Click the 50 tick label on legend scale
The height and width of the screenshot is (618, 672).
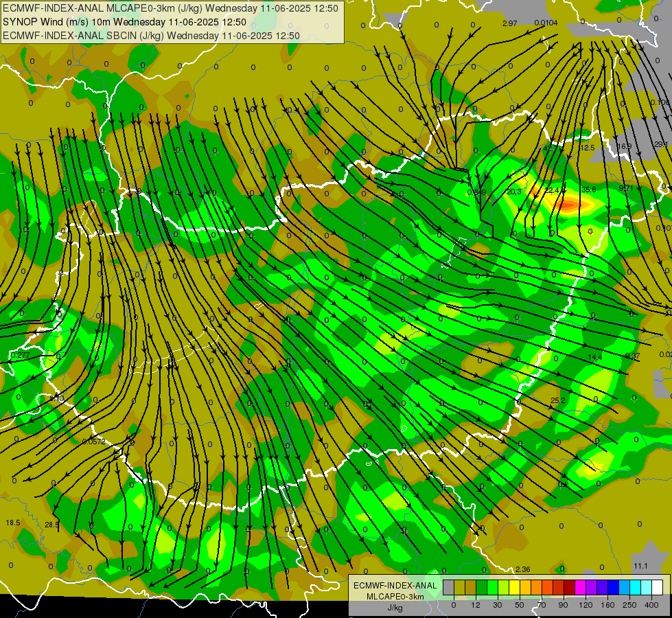tap(520, 605)
